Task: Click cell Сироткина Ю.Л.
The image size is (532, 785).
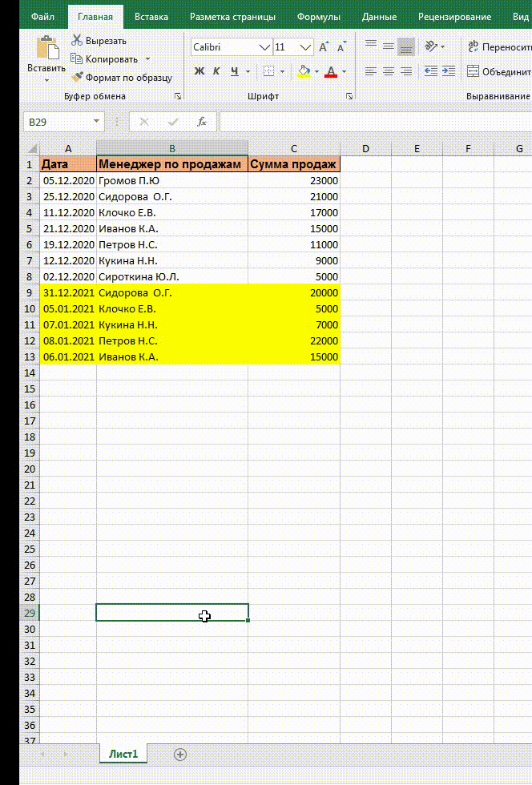Action: 171,276
